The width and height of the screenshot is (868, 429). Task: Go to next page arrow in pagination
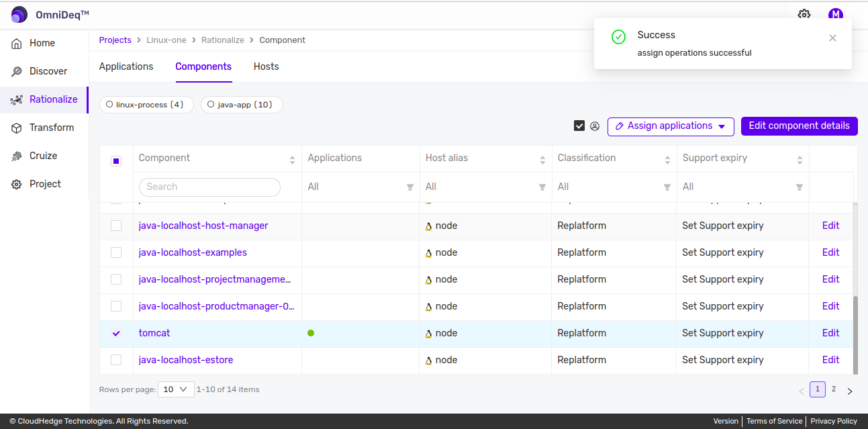pos(849,391)
